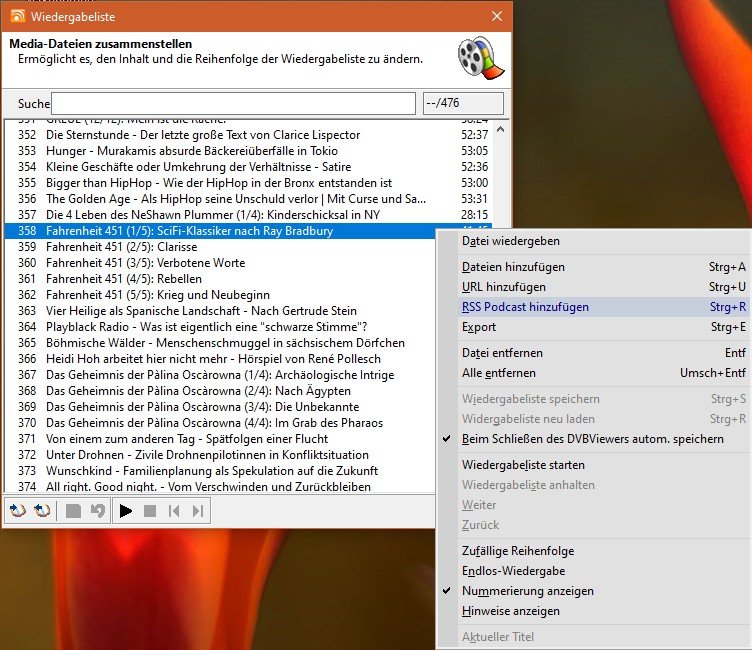Click the reload playlist arrow icon
This screenshot has height=650, width=752.
pos(97,511)
